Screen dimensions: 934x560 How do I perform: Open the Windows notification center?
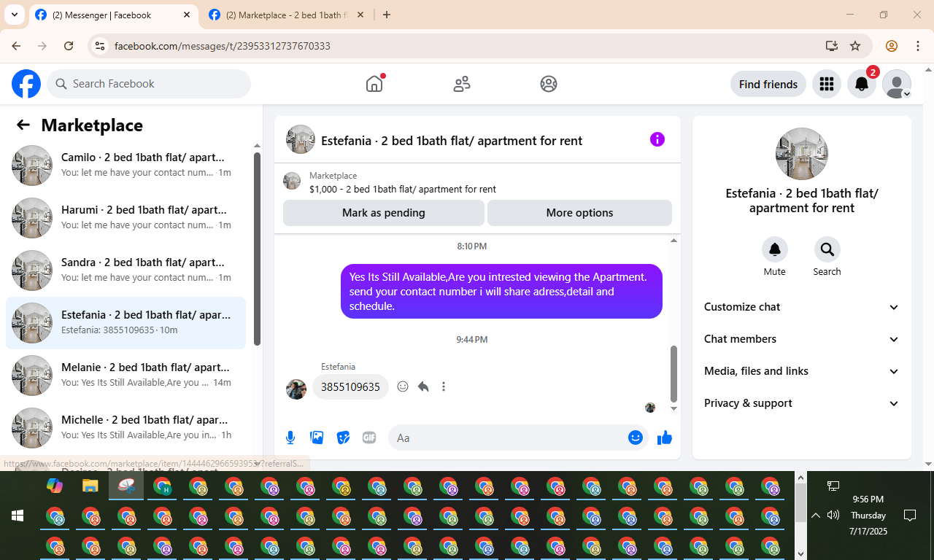coord(910,516)
